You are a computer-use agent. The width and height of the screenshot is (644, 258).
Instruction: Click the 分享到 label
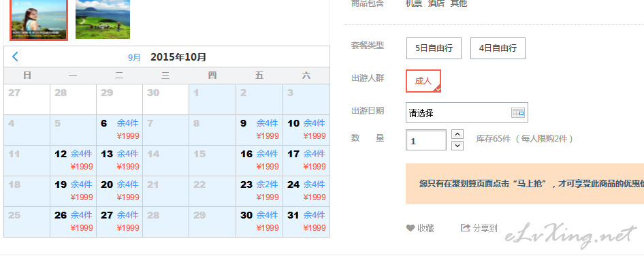485,228
